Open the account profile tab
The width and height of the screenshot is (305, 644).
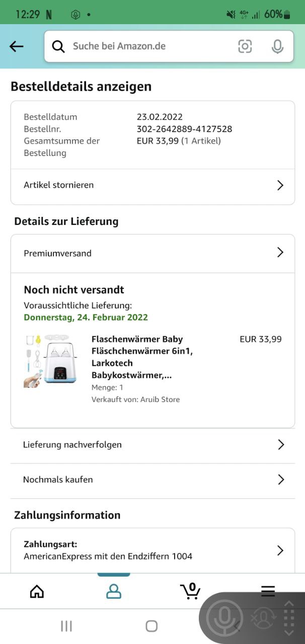click(x=114, y=591)
